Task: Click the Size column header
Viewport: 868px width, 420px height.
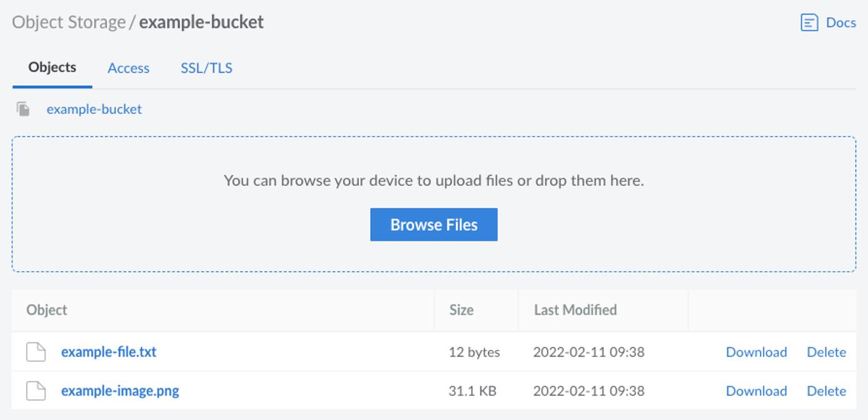Action: [x=462, y=310]
